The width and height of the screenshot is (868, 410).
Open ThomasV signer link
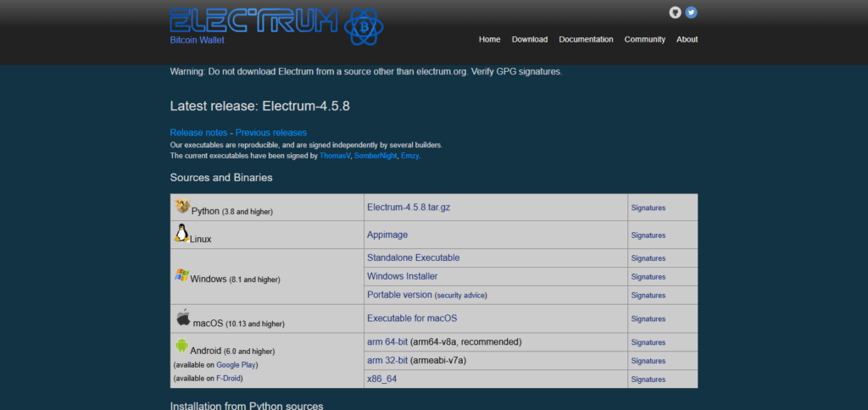click(x=335, y=156)
